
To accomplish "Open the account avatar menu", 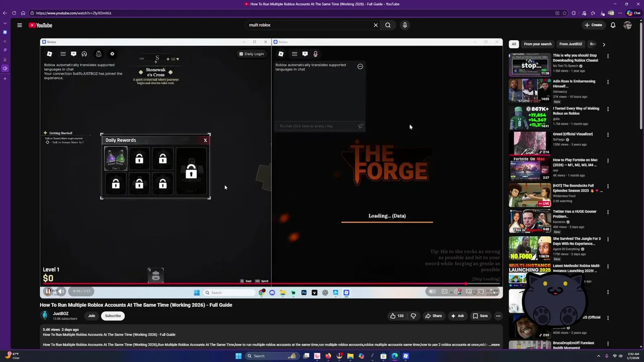I will (627, 25).
